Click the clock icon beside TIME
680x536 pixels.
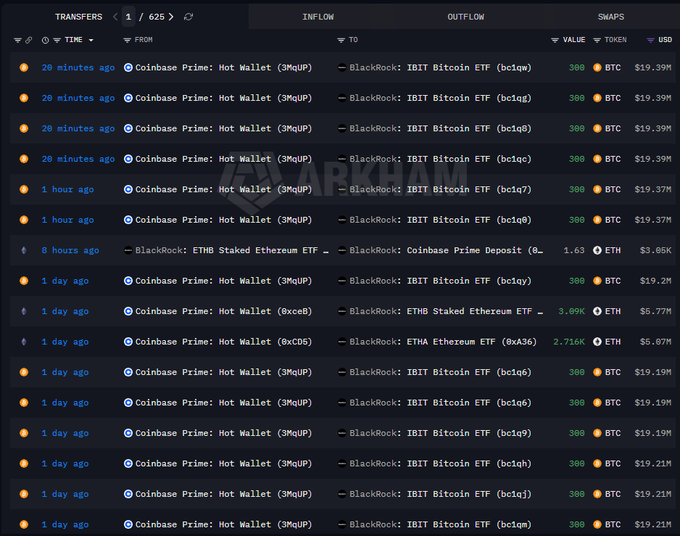45,40
